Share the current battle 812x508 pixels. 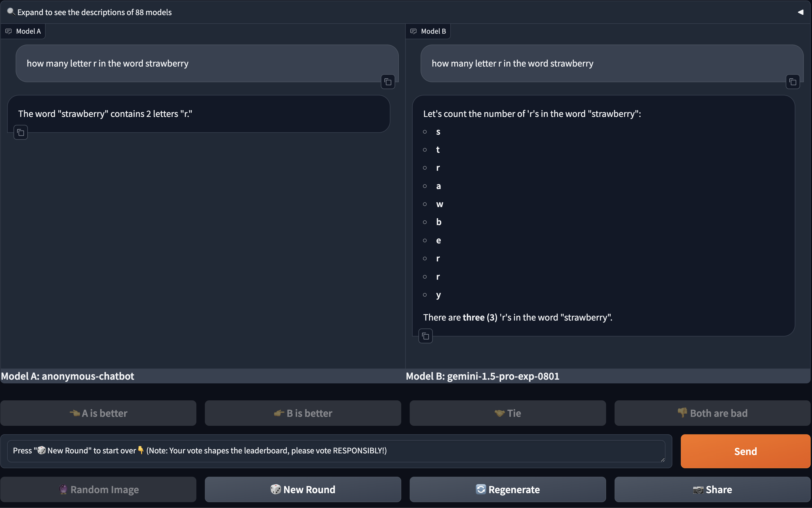(712, 489)
